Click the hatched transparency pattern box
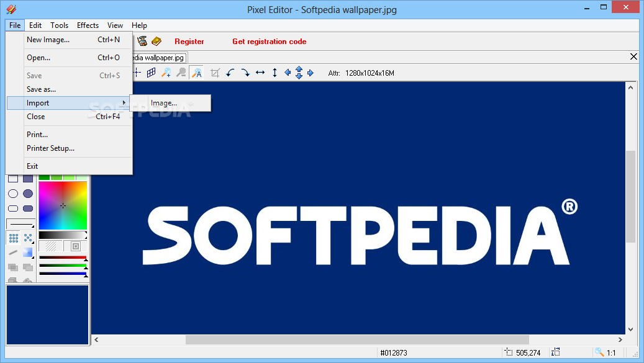644x363 pixels. [50, 246]
